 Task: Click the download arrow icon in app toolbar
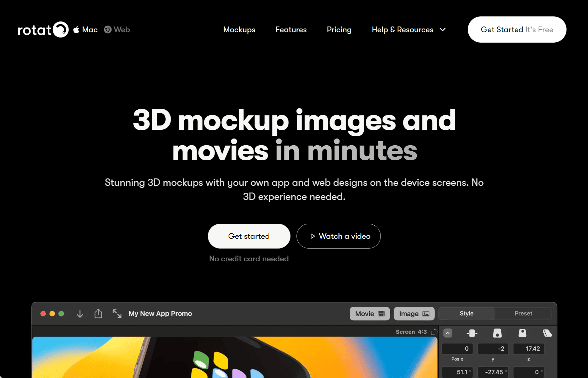click(x=80, y=314)
